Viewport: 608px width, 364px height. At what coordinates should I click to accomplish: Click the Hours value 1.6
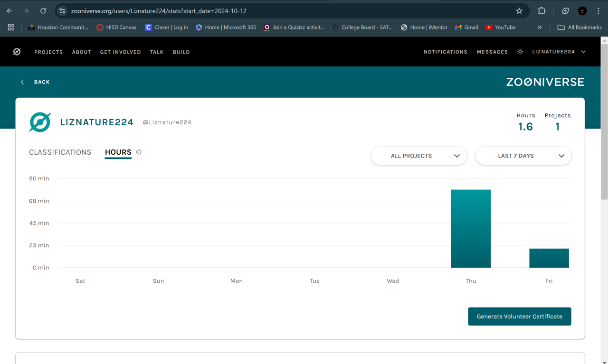pos(525,127)
